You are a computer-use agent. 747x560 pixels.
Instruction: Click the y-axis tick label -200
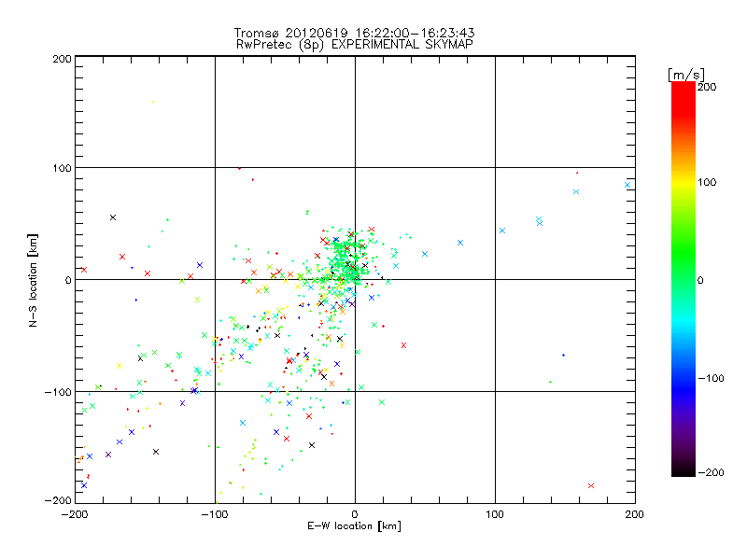tap(58, 500)
